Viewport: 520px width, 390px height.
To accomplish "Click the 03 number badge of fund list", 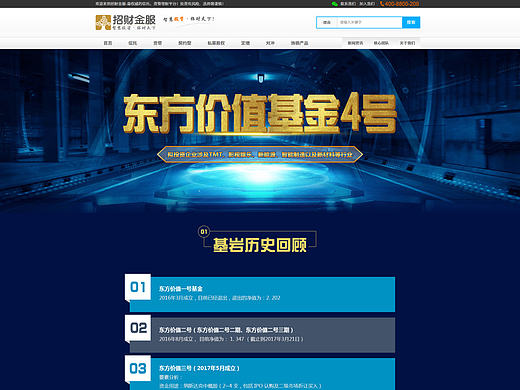I will point(138,369).
